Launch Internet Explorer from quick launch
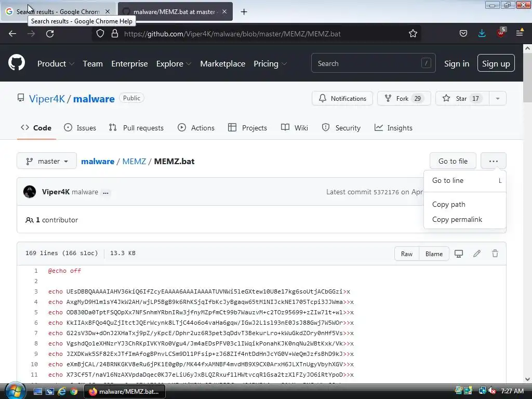Image resolution: width=532 pixels, height=399 pixels. tap(61, 392)
